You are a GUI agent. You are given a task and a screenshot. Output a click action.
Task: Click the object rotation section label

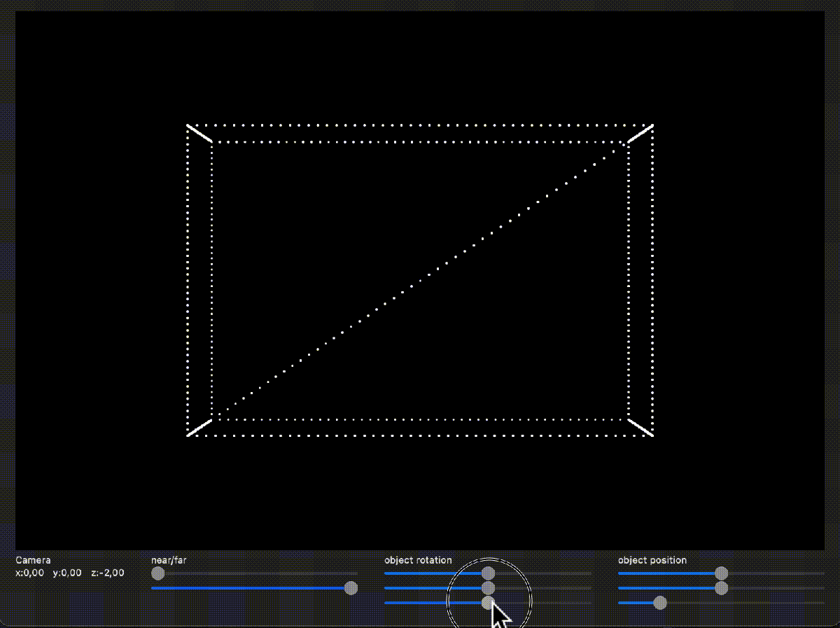[419, 560]
